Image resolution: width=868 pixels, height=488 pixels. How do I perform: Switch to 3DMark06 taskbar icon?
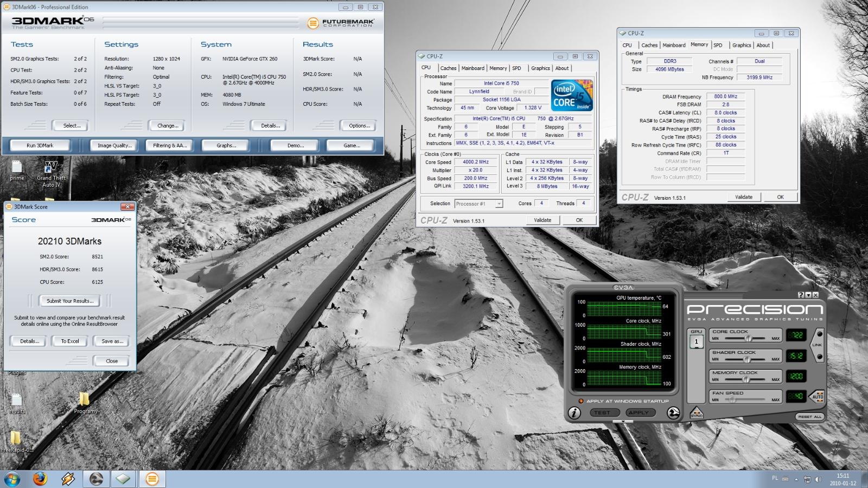coord(152,479)
